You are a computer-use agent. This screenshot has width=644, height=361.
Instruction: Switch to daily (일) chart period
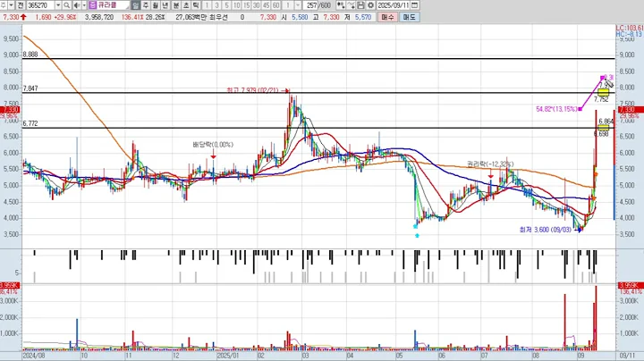point(135,5)
